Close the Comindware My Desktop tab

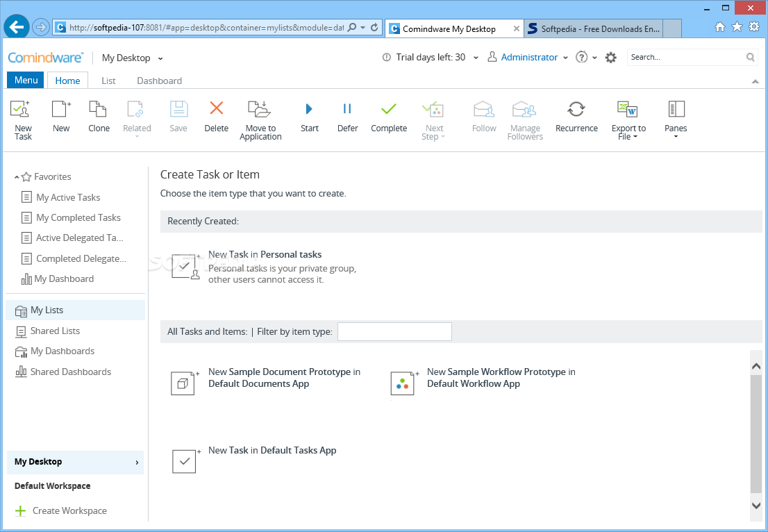(516, 29)
